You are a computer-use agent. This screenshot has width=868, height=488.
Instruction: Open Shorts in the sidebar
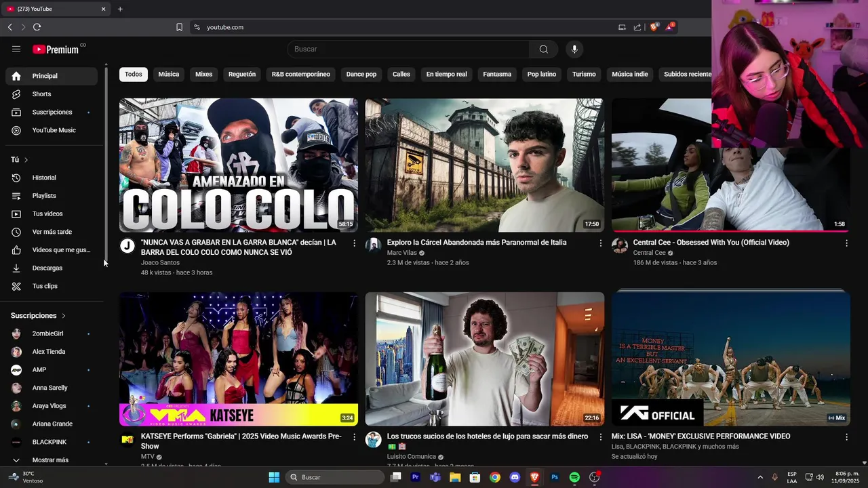[52, 94]
